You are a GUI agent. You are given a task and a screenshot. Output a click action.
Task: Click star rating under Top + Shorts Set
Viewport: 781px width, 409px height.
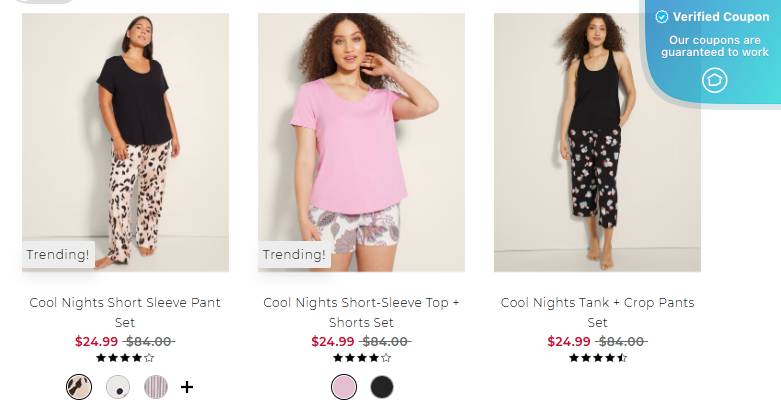click(x=361, y=357)
